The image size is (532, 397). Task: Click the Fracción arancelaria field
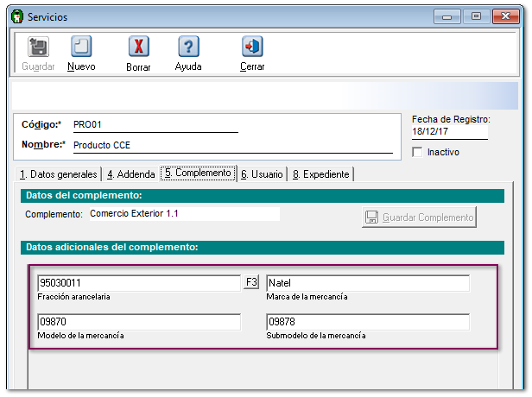click(138, 283)
